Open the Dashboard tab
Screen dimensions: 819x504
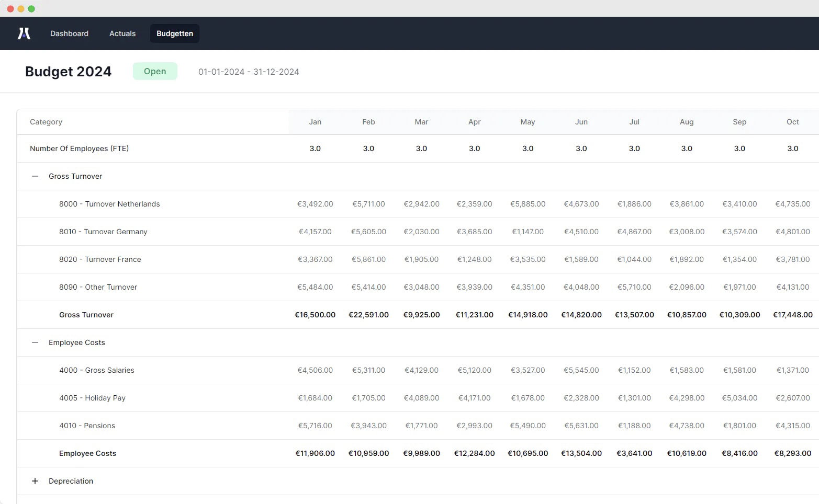click(x=69, y=33)
